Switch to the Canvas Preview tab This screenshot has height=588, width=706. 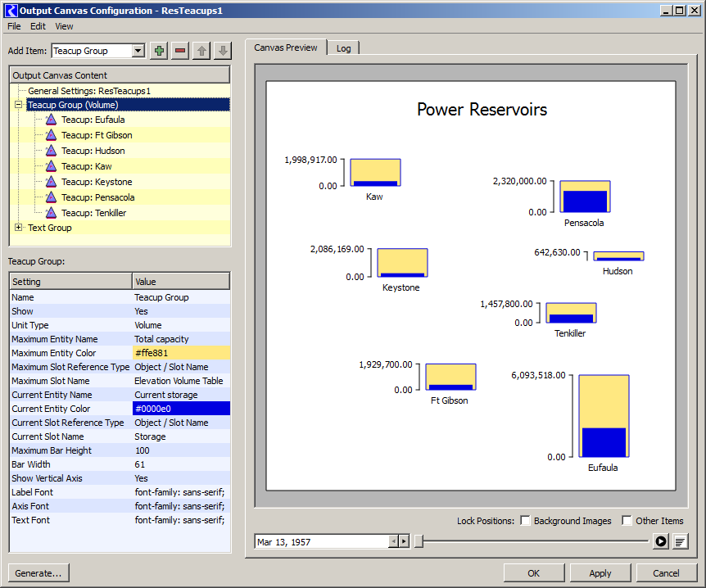coord(286,47)
